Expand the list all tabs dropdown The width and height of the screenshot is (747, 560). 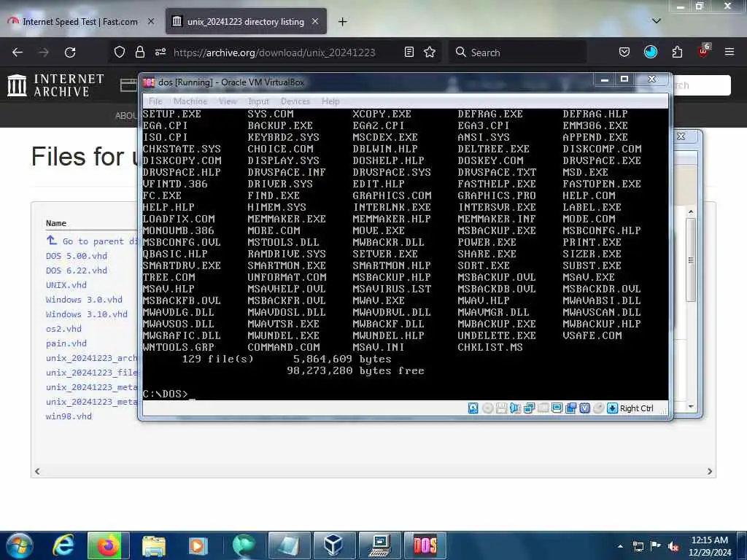657,21
